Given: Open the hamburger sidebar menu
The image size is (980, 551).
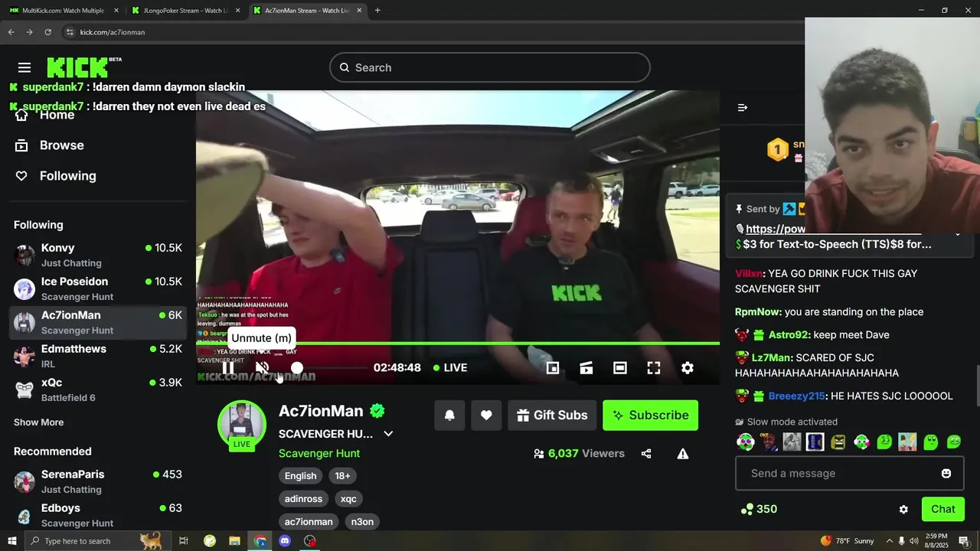Looking at the screenshot, I should (24, 67).
